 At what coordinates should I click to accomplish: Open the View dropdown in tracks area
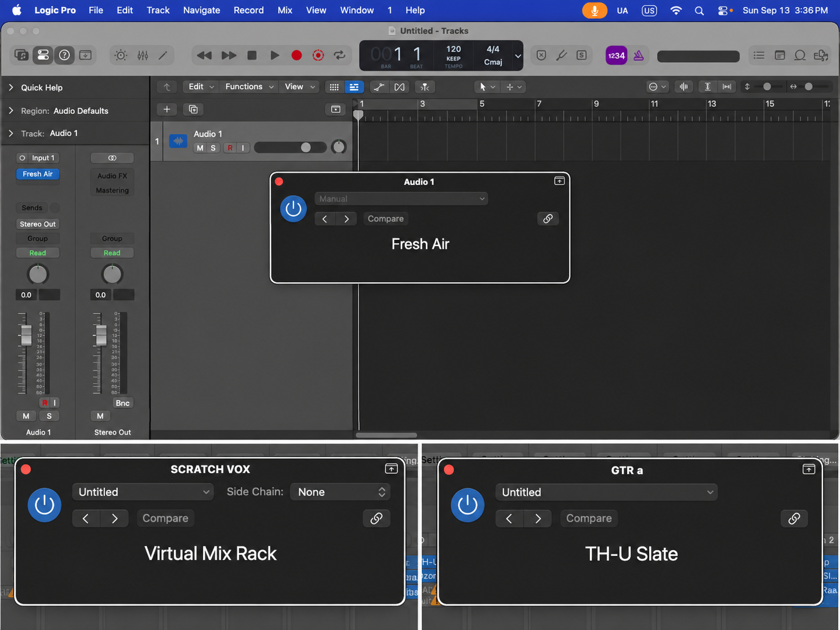coord(300,87)
